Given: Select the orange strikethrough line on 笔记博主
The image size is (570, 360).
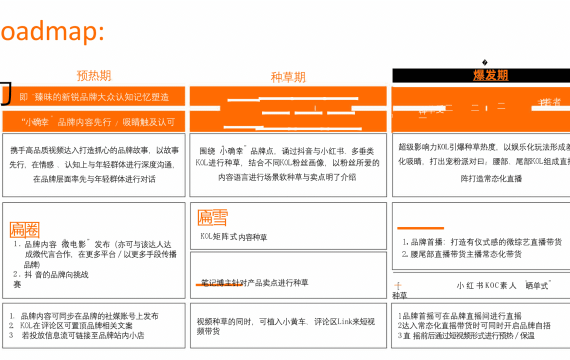Looking at the screenshot, I should point(219,285).
